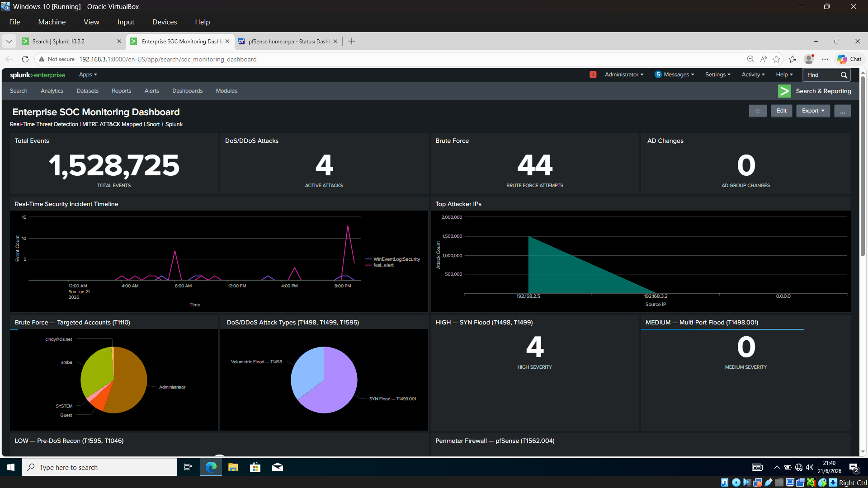Close the Search | Splunk 10.2.2 tab
Screen dimensions: 868x488
point(119,41)
